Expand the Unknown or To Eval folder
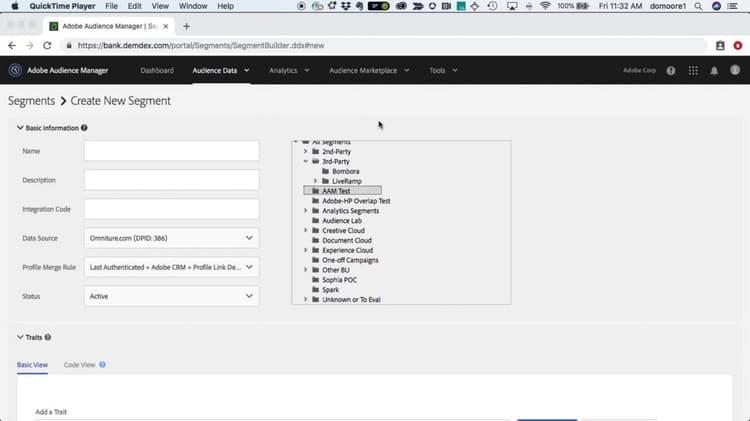Viewport: 750px width, 421px height. pyautogui.click(x=306, y=299)
